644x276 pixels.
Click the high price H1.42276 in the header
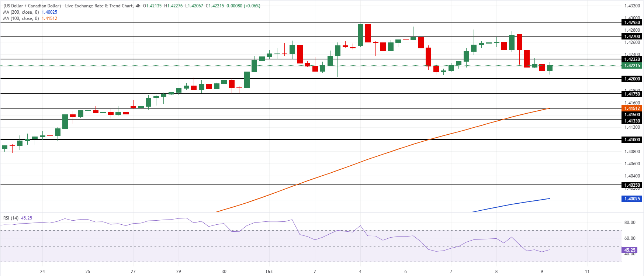pos(173,6)
